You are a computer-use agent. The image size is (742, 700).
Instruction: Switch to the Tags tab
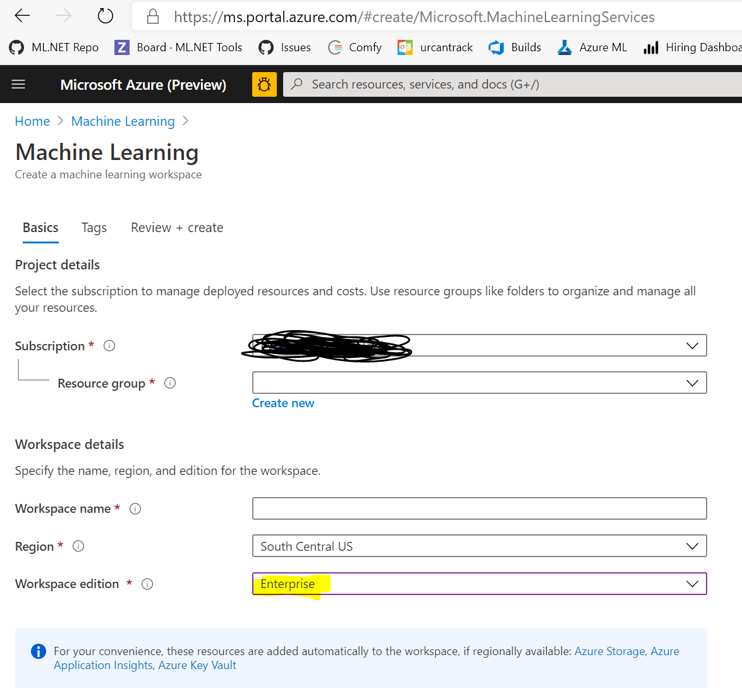click(x=94, y=227)
